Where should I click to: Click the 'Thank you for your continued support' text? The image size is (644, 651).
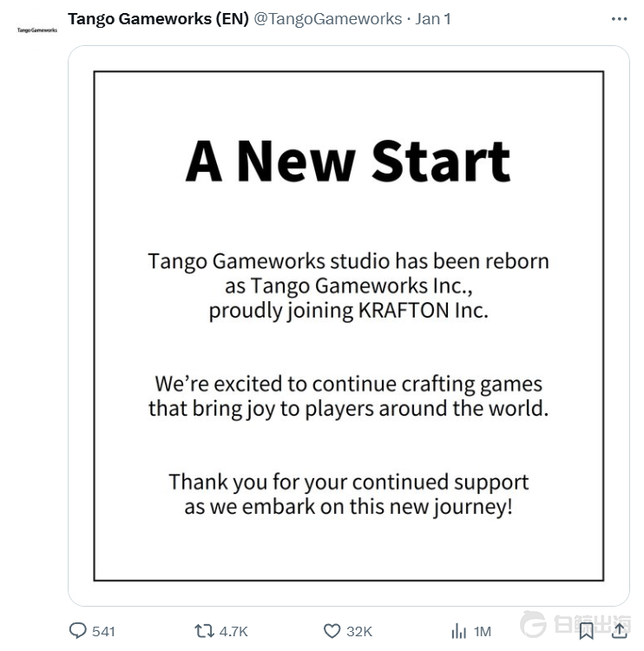click(348, 482)
